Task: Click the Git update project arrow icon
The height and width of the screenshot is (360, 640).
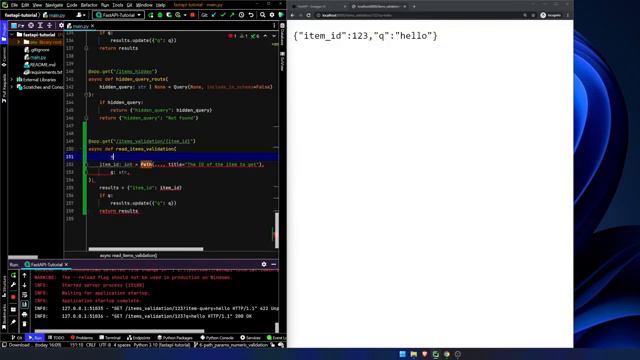Action: click(214, 15)
